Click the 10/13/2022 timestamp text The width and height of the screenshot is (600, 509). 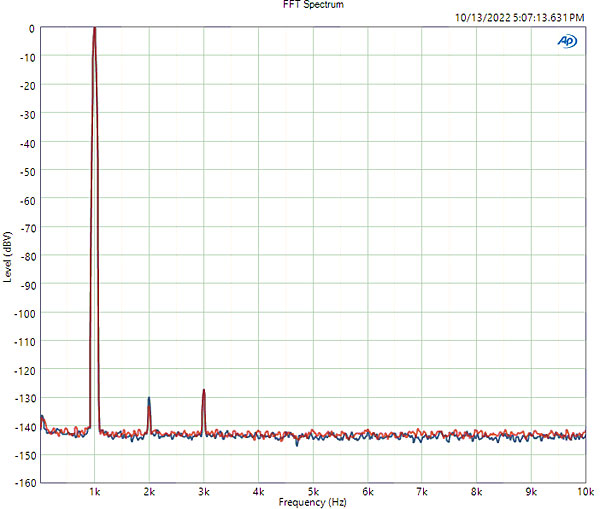click(x=519, y=17)
